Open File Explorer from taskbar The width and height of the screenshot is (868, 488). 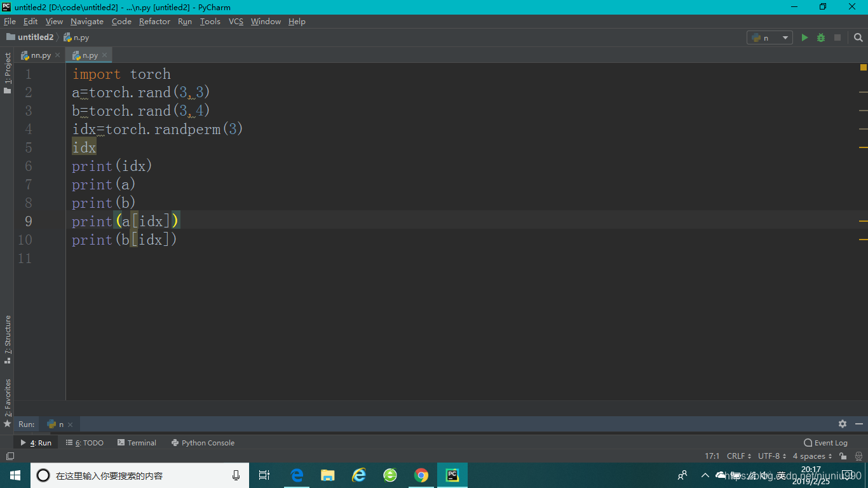328,475
